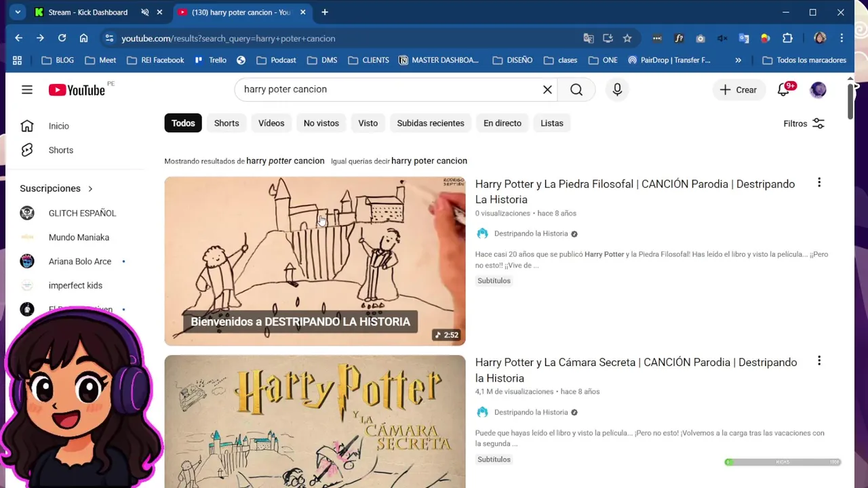
Task: Open the Podcast bookmark folder
Action: 276,60
